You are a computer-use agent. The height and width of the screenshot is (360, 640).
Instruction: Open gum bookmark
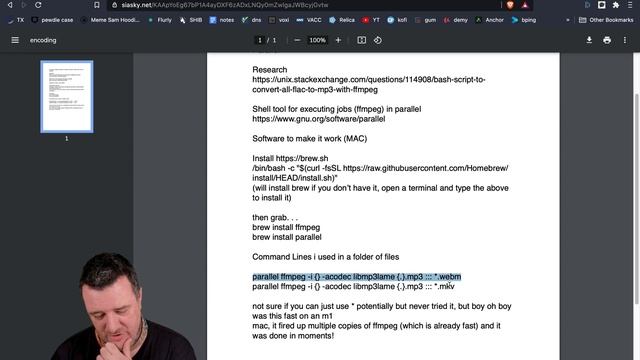pyautogui.click(x=425, y=20)
